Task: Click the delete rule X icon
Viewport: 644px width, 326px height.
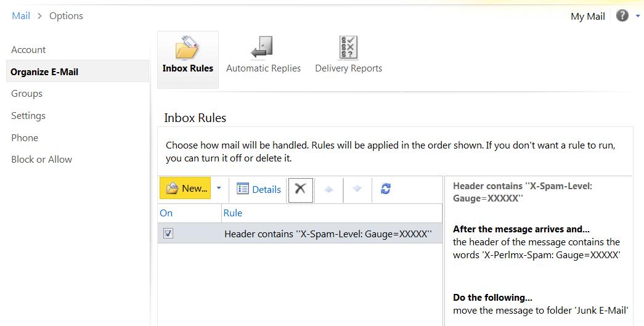Action: click(x=300, y=189)
